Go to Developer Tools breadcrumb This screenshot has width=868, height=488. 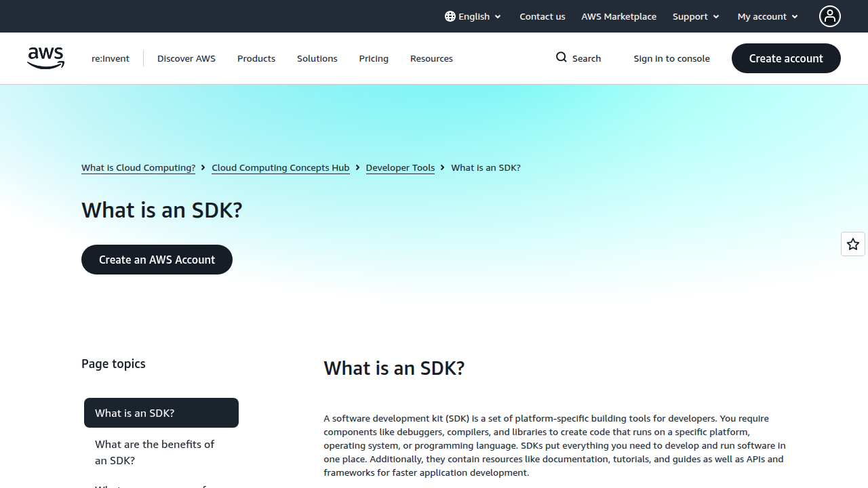click(x=400, y=167)
